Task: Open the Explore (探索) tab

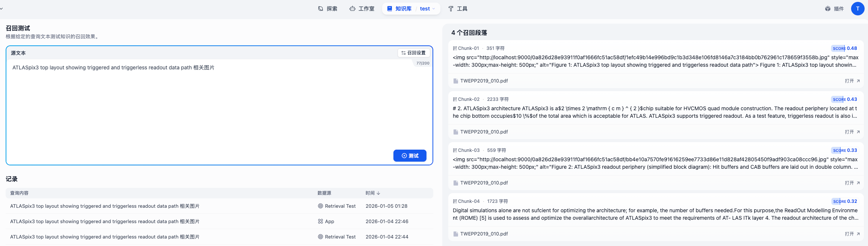Action: pyautogui.click(x=327, y=9)
